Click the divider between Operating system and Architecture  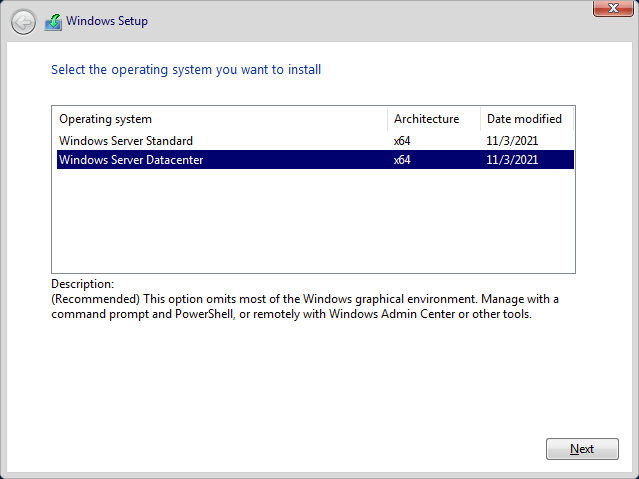coord(387,119)
